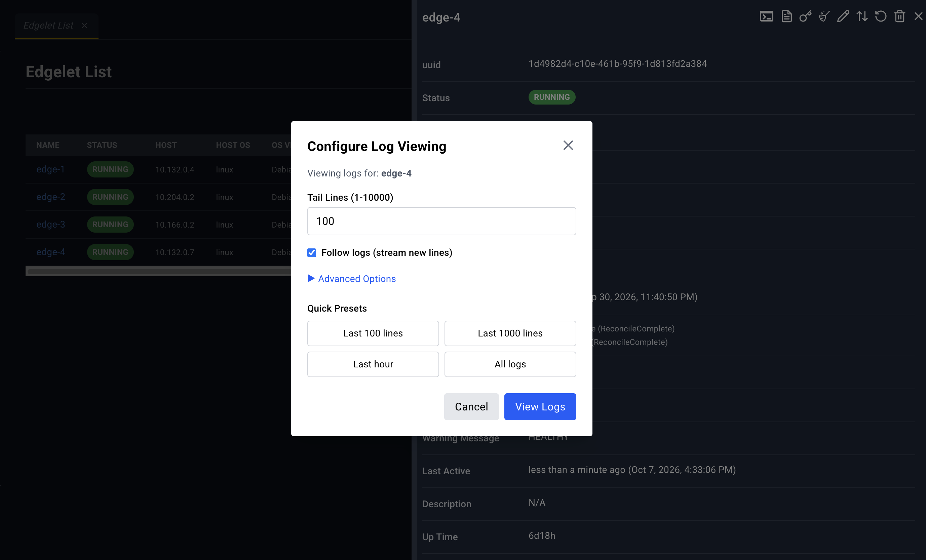Click the RUNNING status badge in details panel
Screen dimensions: 926x560
552,97
